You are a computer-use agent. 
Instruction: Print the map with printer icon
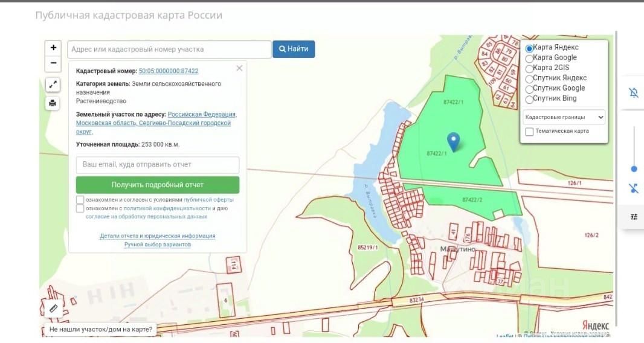(53, 103)
